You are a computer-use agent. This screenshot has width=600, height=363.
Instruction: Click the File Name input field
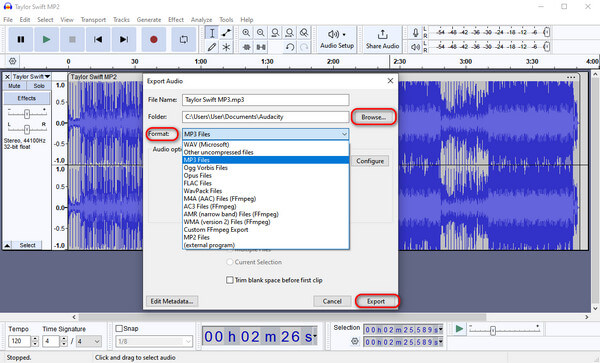pyautogui.click(x=266, y=100)
